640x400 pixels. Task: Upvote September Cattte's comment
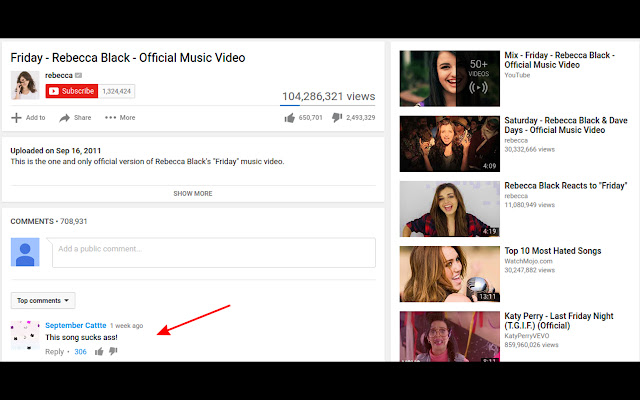(x=99, y=351)
